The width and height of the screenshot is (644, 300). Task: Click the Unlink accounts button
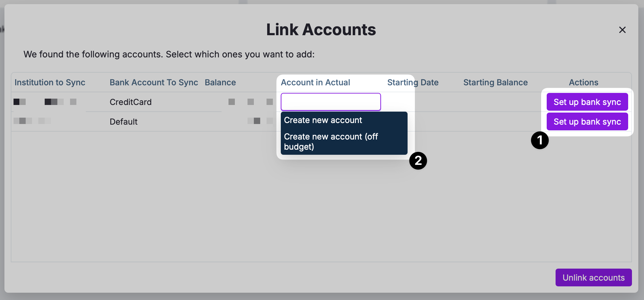[593, 277]
